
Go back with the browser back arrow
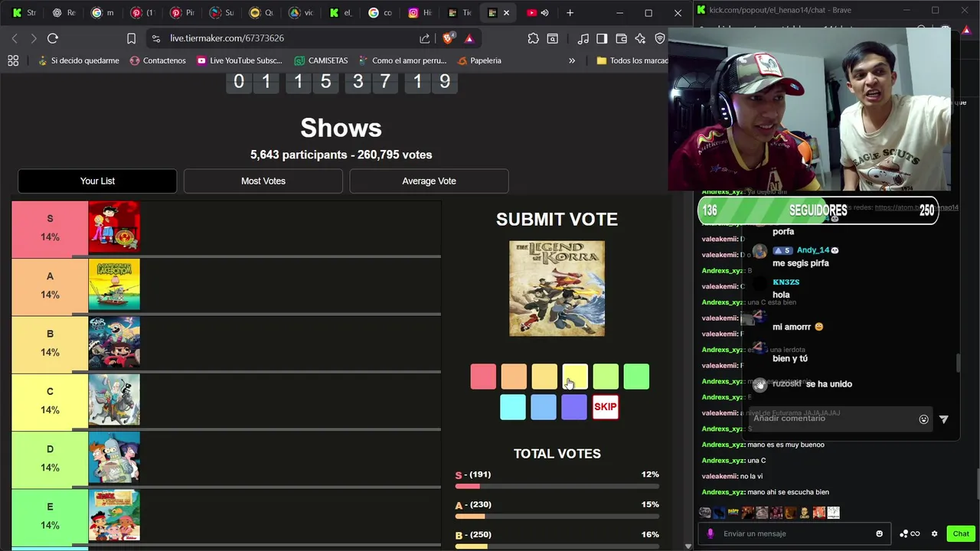point(15,38)
